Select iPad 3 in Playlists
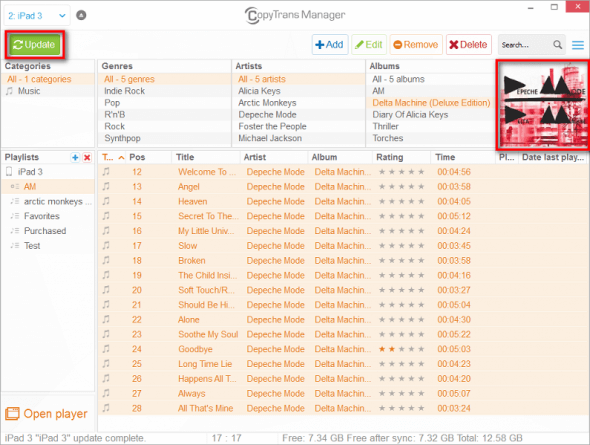590x445 pixels. pyautogui.click(x=48, y=172)
